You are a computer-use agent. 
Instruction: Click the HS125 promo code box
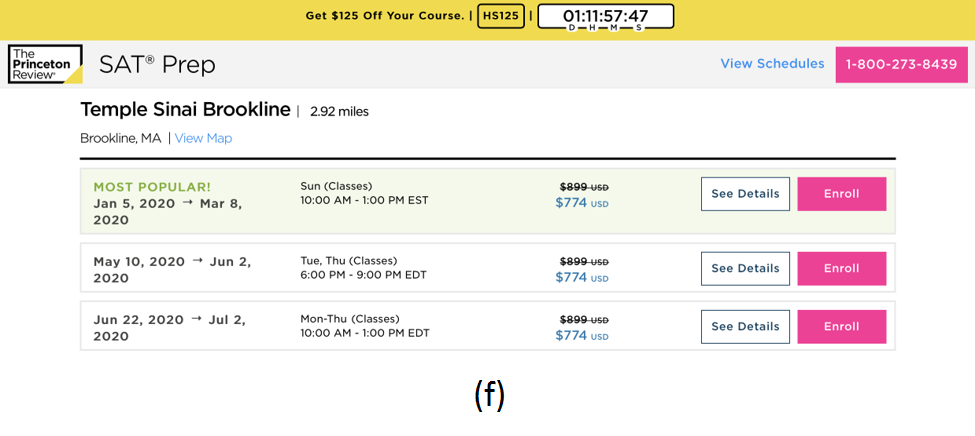tap(501, 16)
